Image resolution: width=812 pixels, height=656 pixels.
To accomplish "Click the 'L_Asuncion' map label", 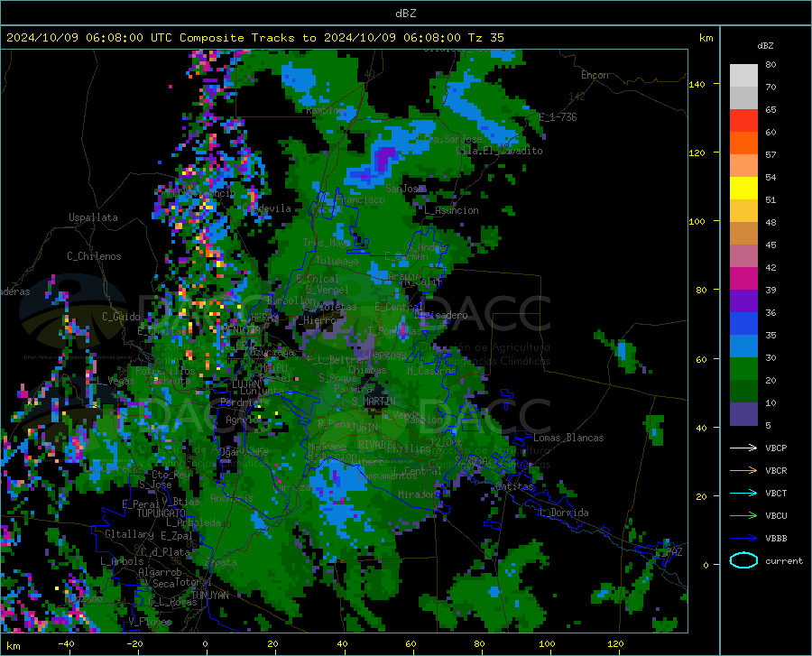I will [451, 210].
